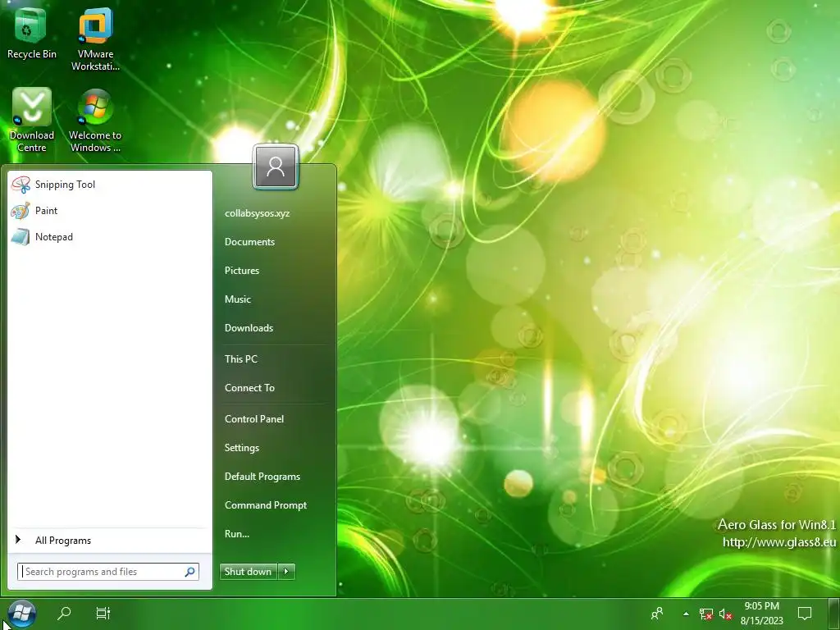The width and height of the screenshot is (840, 630).
Task: Open Task View on the taskbar
Action: [103, 613]
